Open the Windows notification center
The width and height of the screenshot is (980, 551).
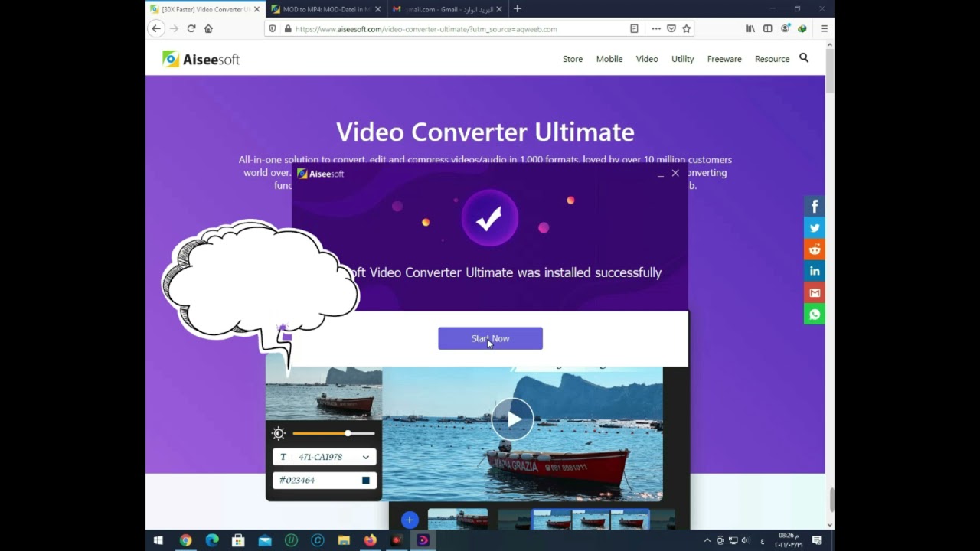click(x=817, y=540)
